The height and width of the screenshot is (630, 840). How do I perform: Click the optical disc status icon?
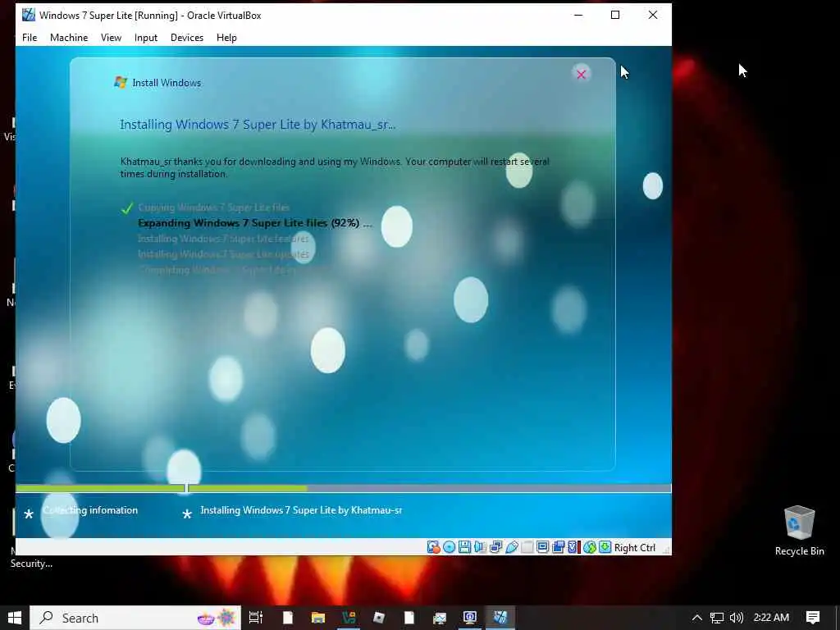click(x=449, y=547)
